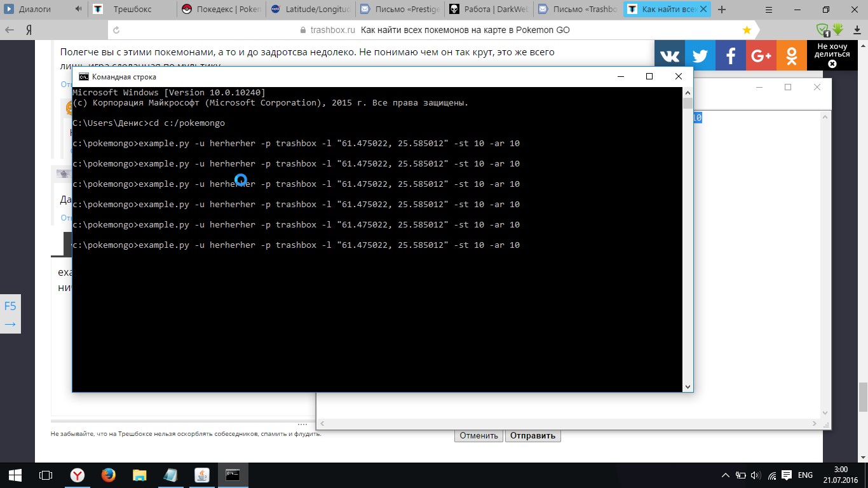Open a new browser tab with plus
Image resolution: width=868 pixels, height=488 pixels.
(721, 9)
